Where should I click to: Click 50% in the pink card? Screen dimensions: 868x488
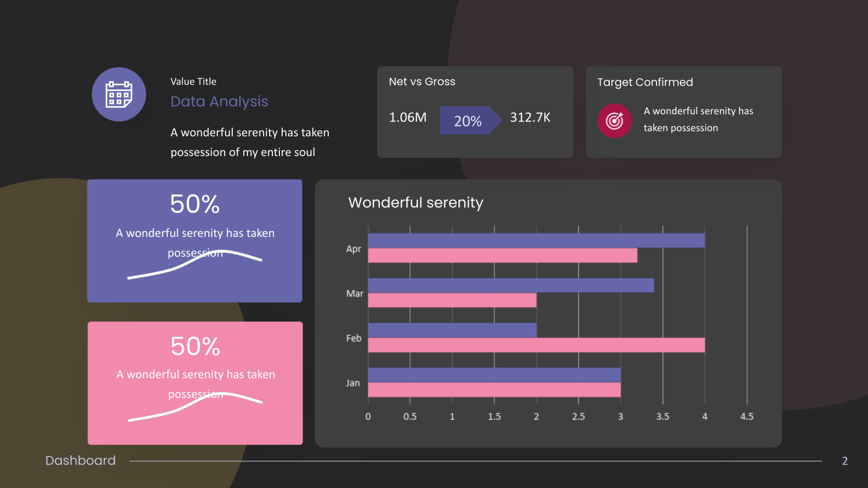[x=195, y=346]
